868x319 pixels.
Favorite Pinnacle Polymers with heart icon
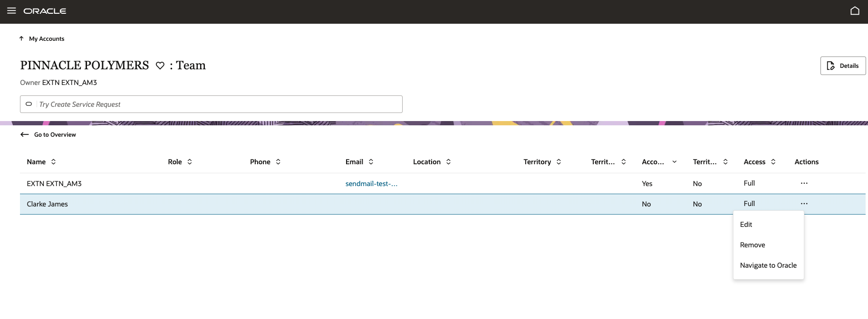click(160, 66)
